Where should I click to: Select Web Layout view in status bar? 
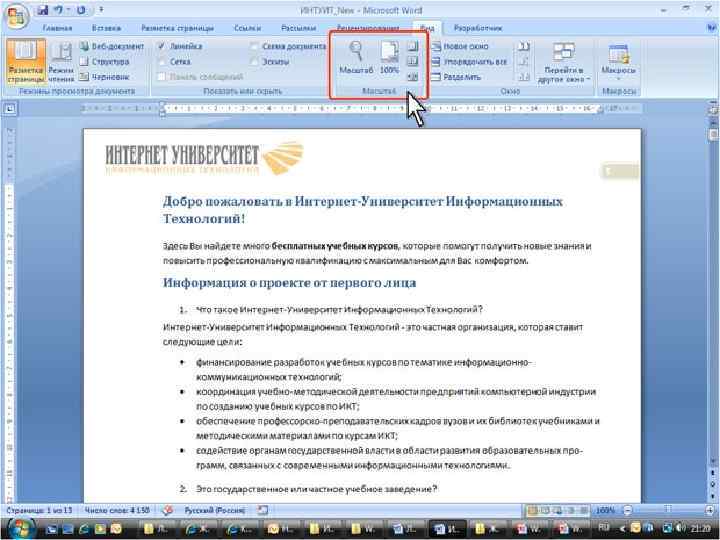558,510
